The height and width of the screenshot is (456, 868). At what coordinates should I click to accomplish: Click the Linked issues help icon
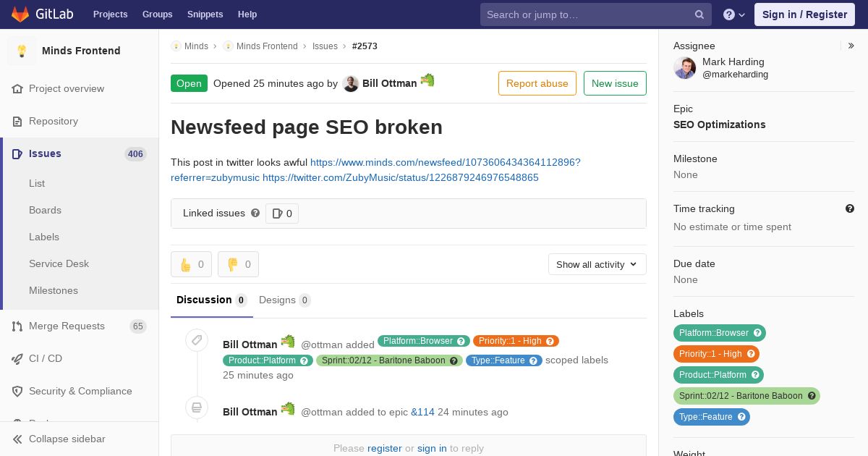tap(255, 213)
